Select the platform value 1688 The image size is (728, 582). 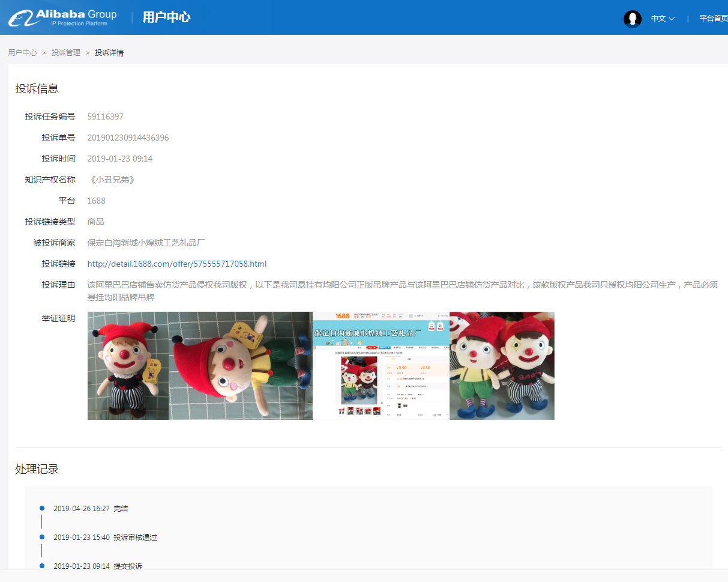click(x=96, y=201)
